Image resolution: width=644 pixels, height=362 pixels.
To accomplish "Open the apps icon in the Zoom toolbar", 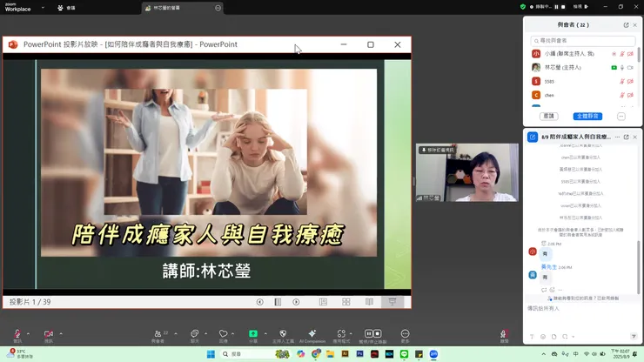I will [x=341, y=333].
